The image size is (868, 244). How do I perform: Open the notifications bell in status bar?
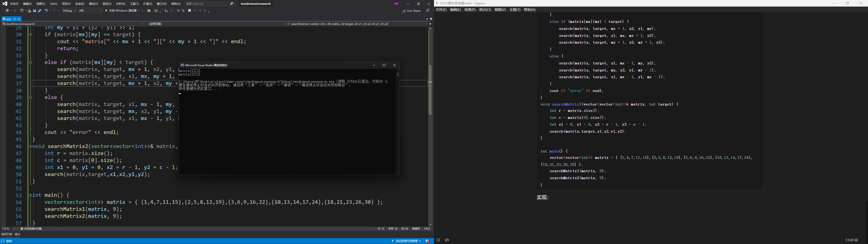tap(428, 241)
